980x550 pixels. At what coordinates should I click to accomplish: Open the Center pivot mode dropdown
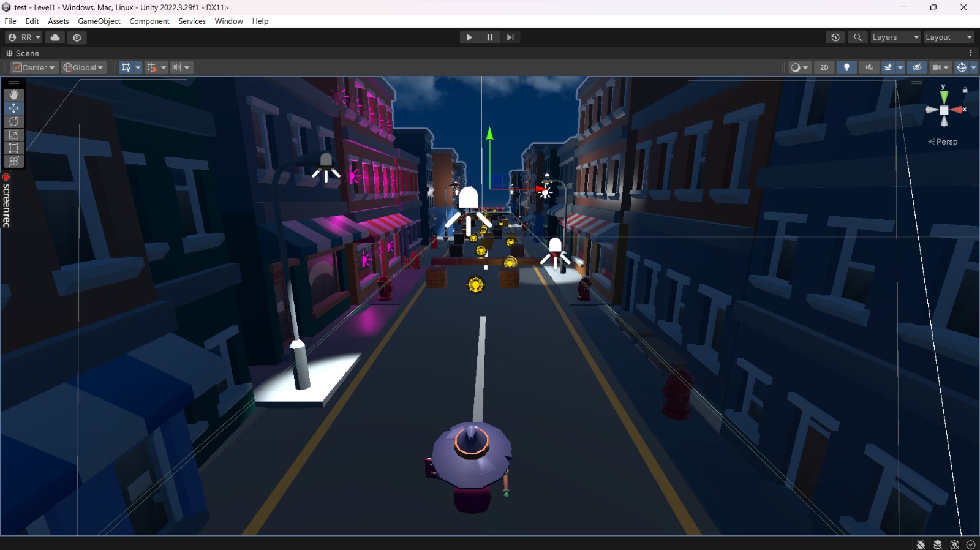tap(34, 67)
